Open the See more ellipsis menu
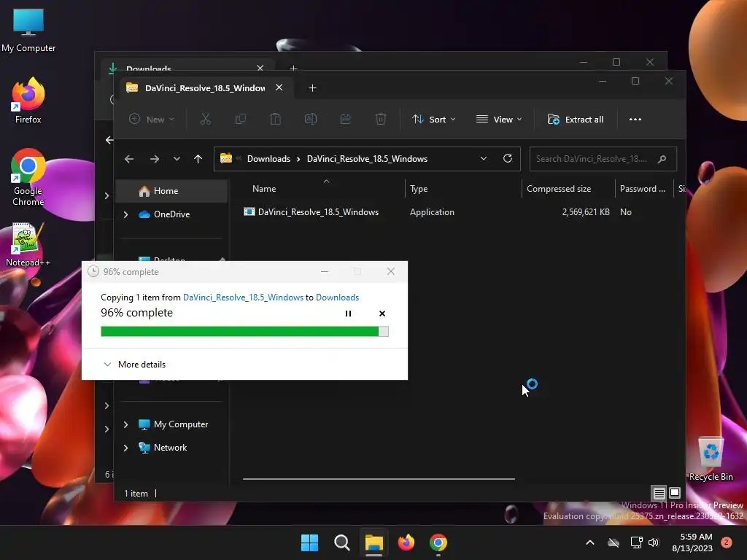747x560 pixels. click(635, 119)
